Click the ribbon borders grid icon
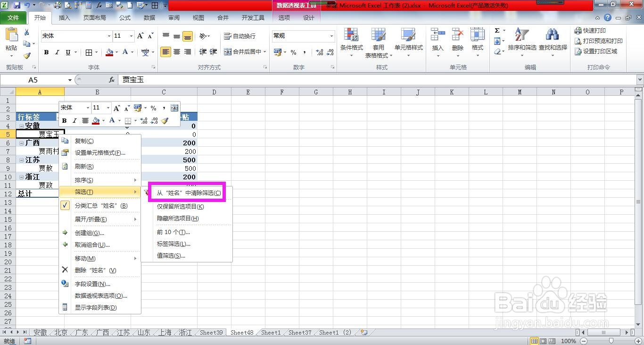644x345 pixels. click(x=89, y=52)
